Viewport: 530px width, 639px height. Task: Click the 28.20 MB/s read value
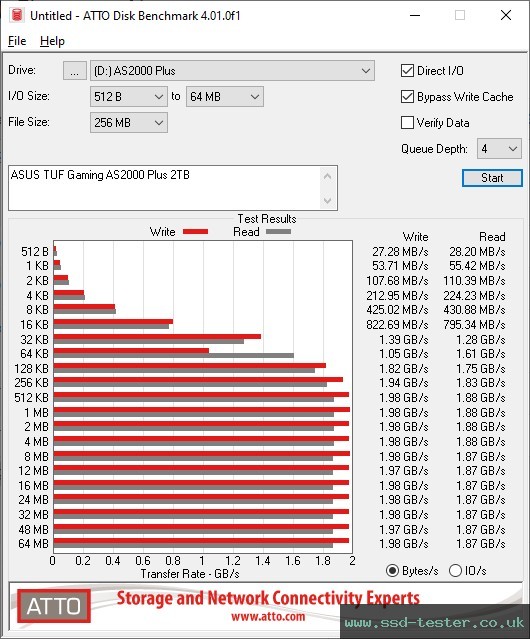tap(477, 252)
